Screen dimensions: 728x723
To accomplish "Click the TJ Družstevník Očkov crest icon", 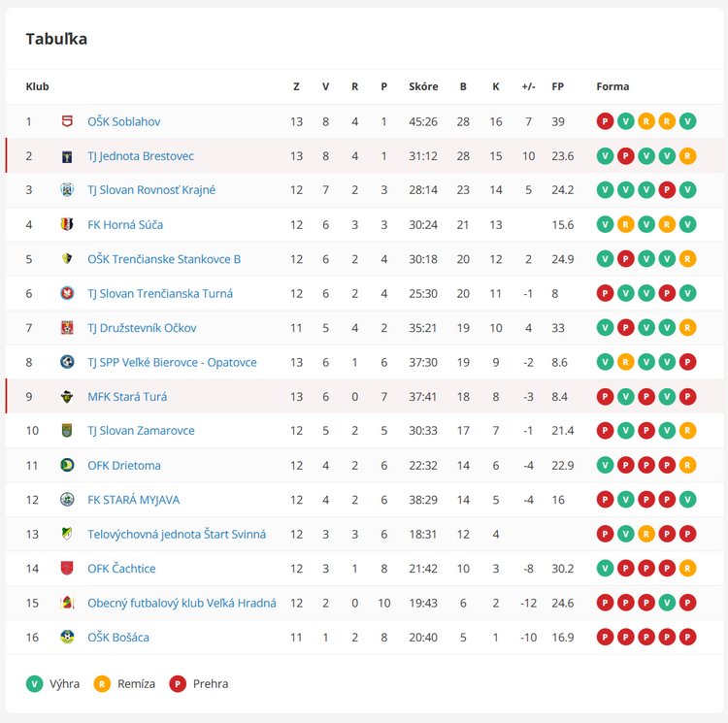I will point(67,328).
